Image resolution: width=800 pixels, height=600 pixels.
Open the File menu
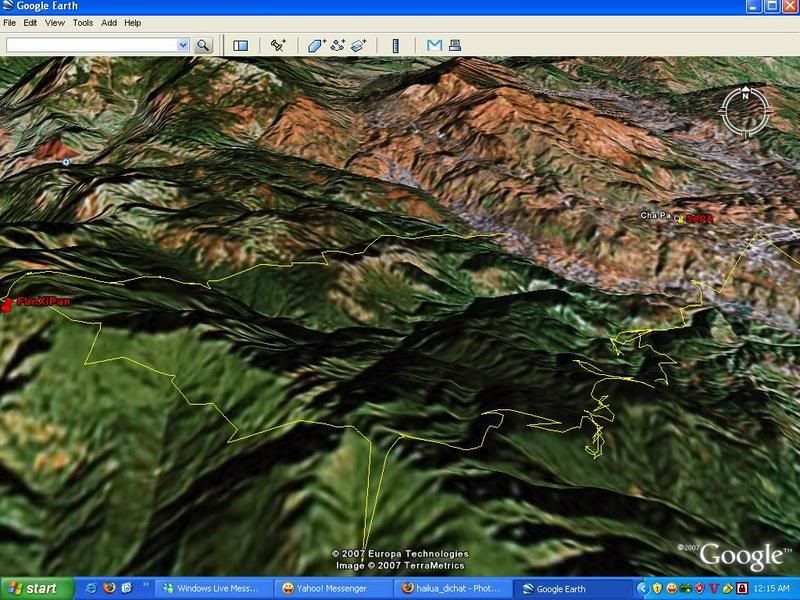click(x=9, y=23)
